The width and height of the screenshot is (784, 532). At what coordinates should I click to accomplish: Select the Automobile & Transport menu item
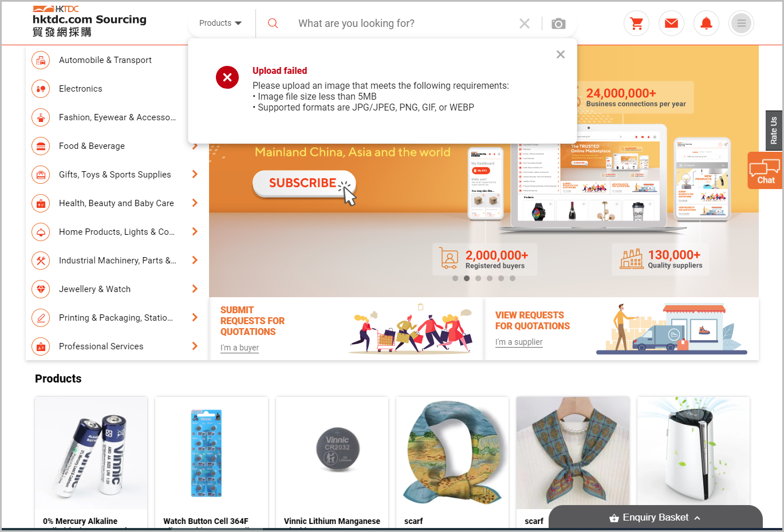coord(105,60)
